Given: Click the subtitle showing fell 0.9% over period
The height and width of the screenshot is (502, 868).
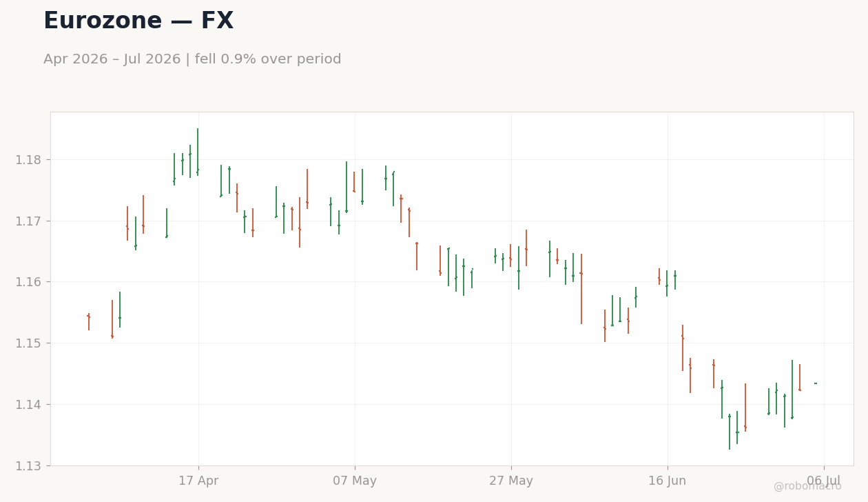Looking at the screenshot, I should pyautogui.click(x=192, y=59).
